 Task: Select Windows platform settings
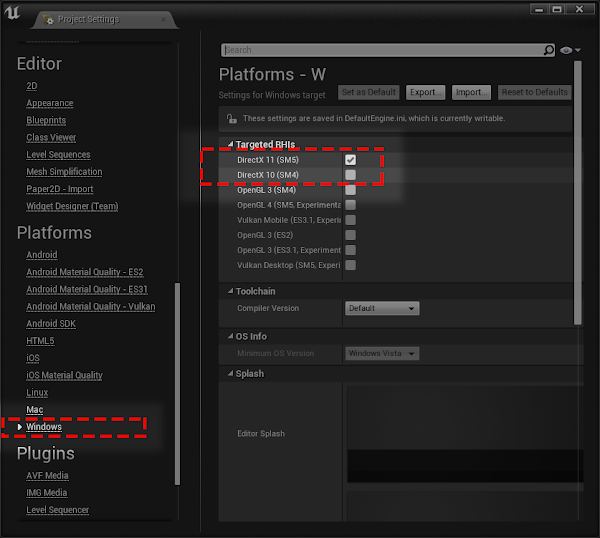(x=44, y=427)
